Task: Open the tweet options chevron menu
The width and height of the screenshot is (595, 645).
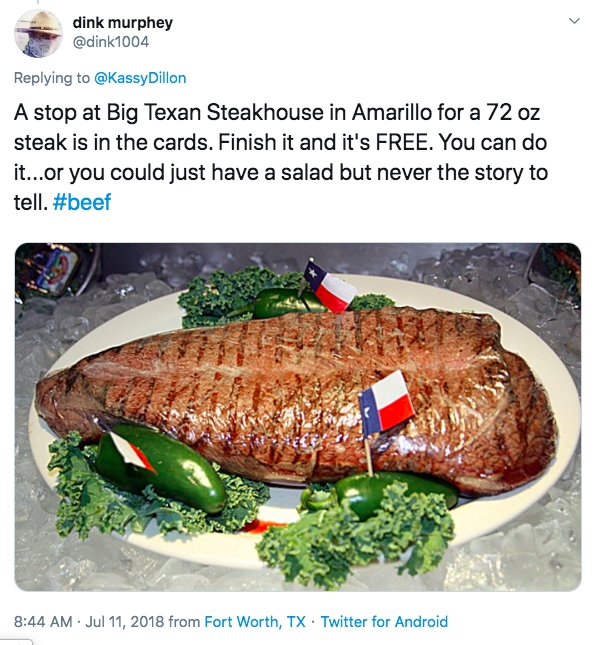Action: point(574,21)
